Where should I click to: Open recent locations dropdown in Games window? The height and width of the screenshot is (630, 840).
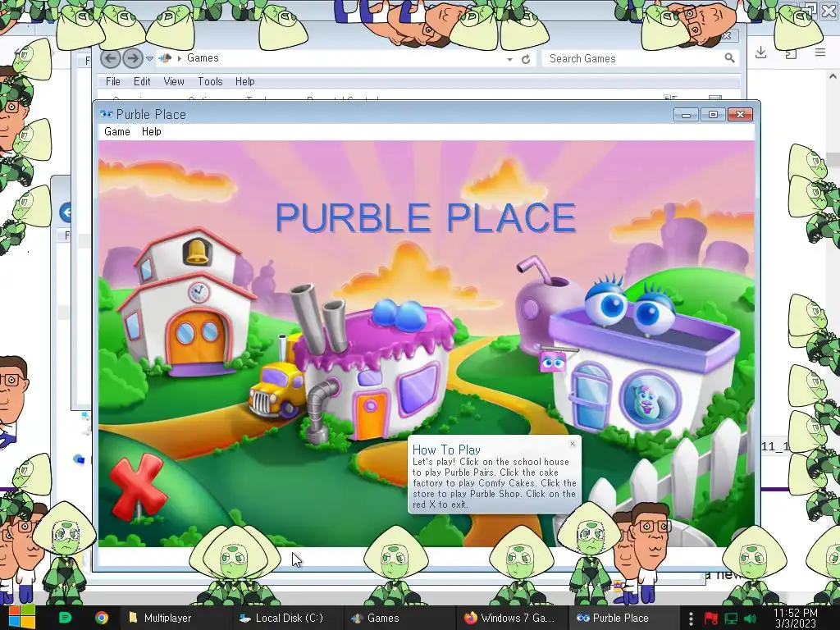149,58
